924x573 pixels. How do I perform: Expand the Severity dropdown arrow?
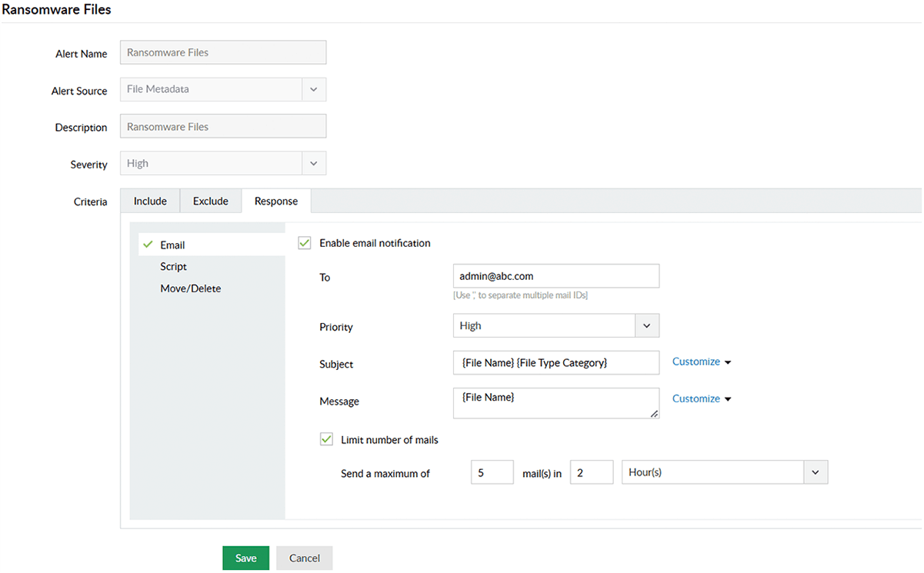(x=313, y=164)
